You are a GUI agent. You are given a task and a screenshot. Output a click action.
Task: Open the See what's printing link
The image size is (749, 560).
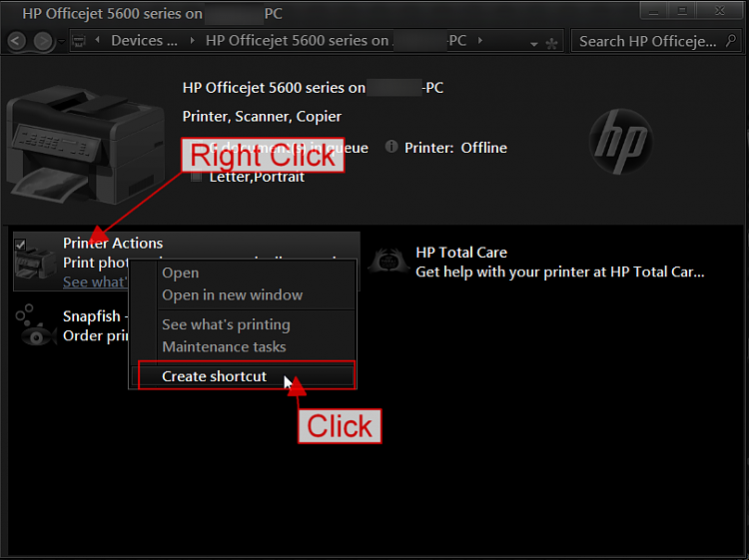[x=95, y=282]
